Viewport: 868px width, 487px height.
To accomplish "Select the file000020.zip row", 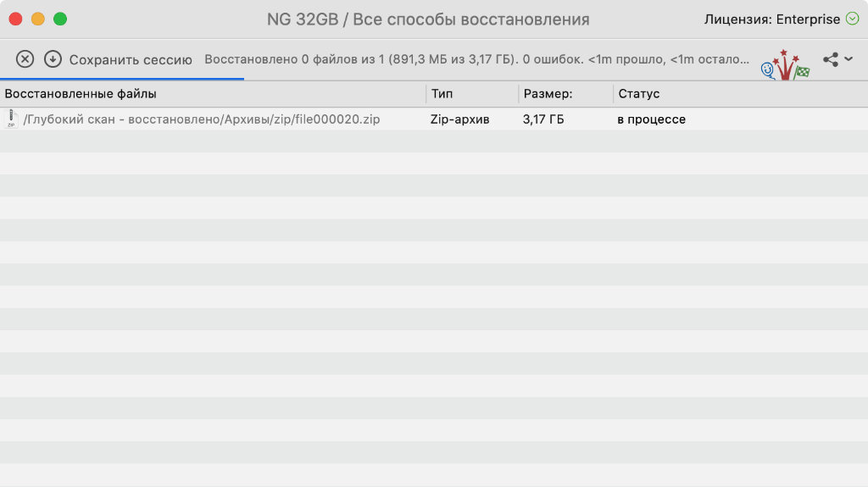I will [x=202, y=119].
